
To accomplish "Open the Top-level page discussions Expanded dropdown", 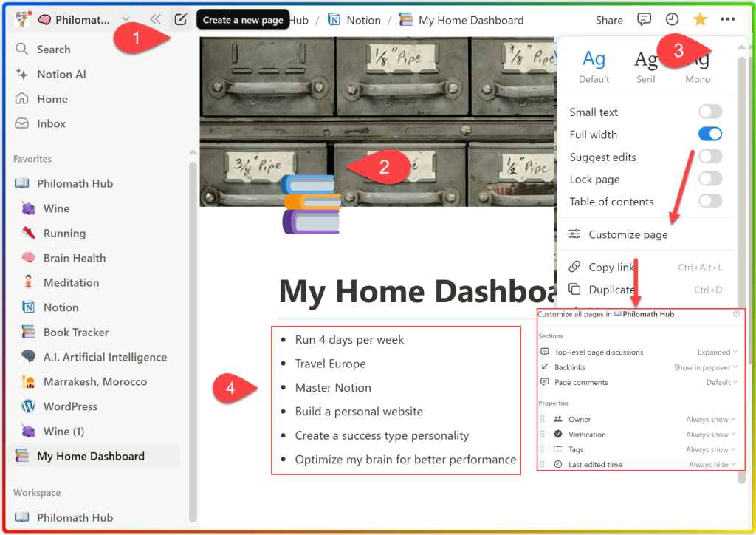I will click(718, 352).
